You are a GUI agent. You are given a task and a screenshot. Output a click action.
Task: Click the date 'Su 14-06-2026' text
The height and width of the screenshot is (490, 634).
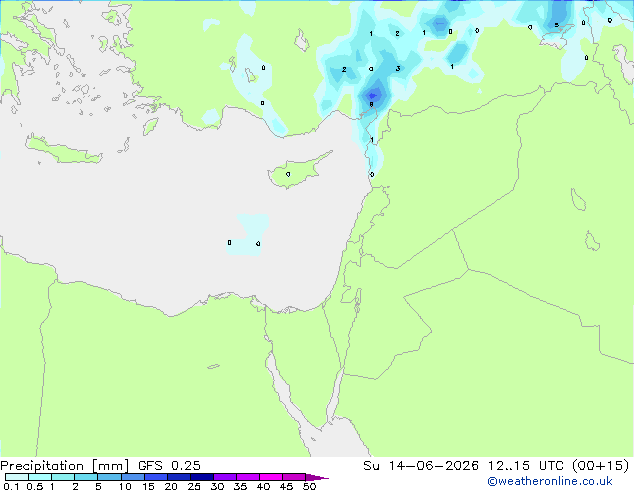point(421,466)
